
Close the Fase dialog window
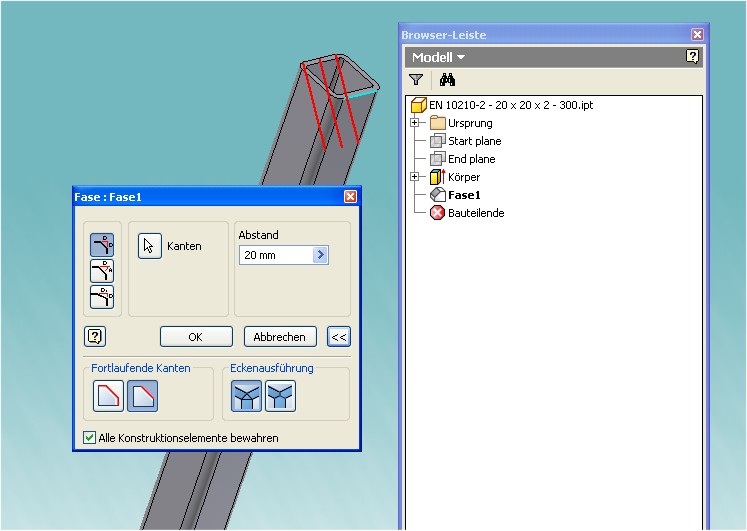(350, 197)
